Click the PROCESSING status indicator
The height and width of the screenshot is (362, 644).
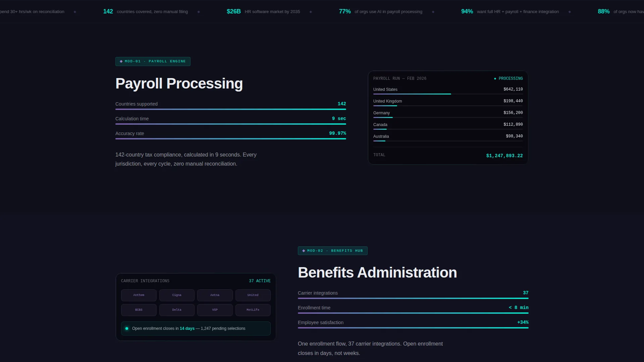pos(508,78)
